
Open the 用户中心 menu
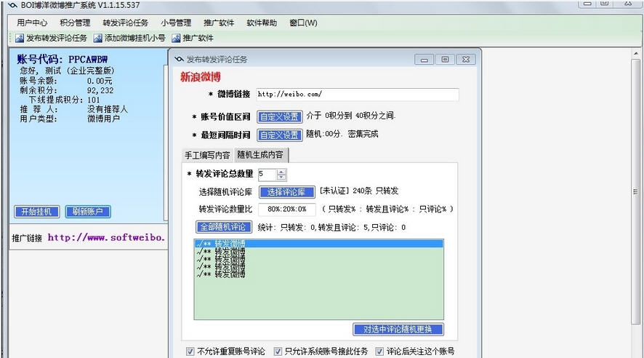(32, 23)
